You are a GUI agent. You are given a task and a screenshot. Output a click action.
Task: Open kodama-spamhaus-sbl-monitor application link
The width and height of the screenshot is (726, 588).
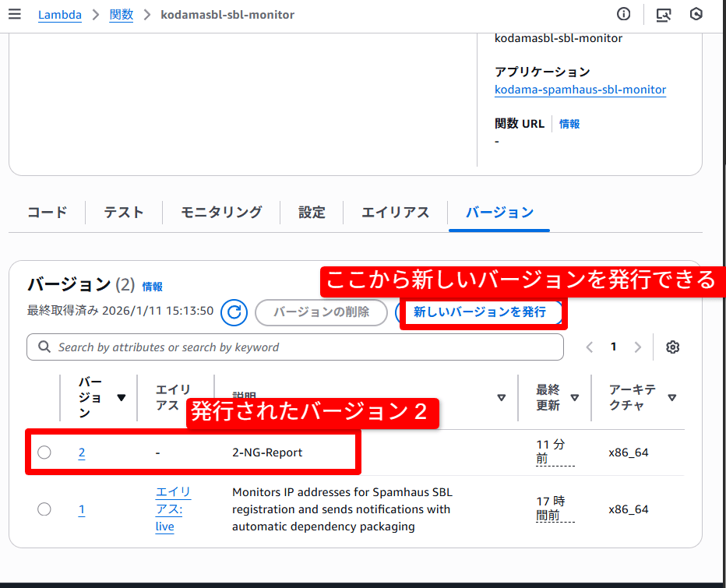[x=580, y=90]
